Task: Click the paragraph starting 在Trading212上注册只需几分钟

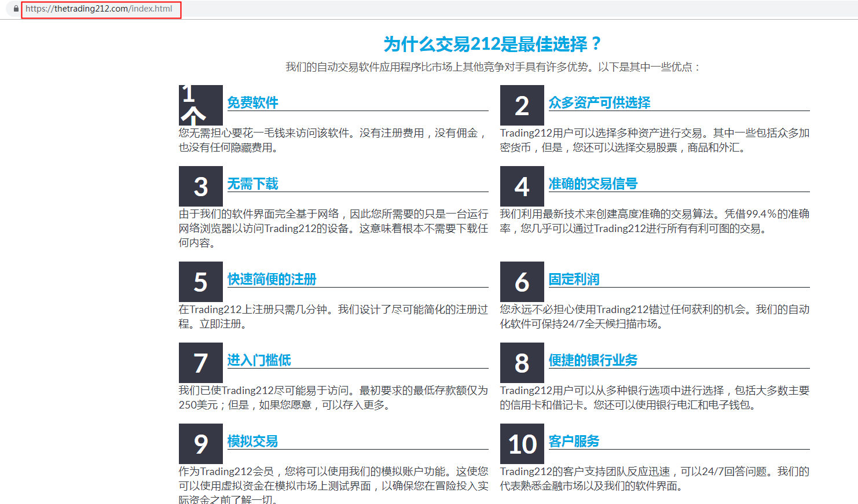Action: [333, 317]
